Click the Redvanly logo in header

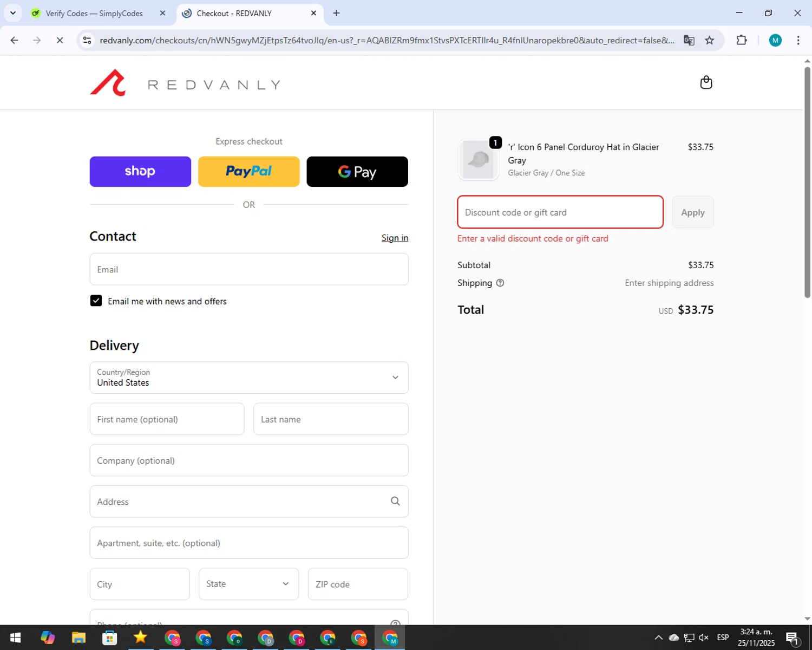click(185, 83)
